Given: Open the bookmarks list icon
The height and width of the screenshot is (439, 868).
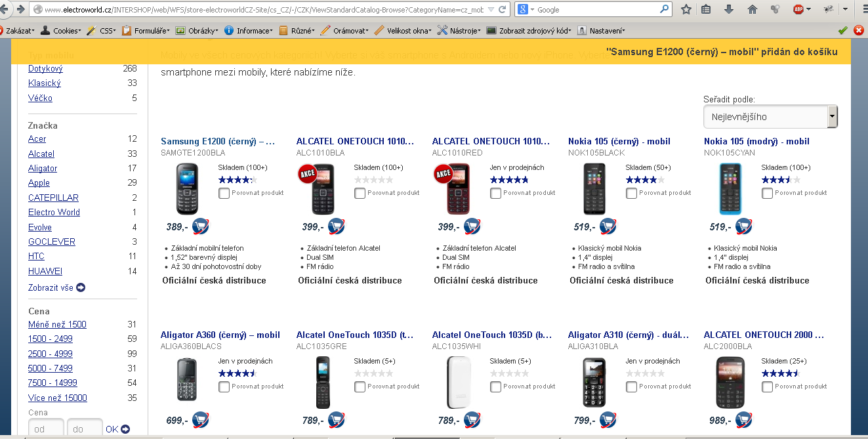Looking at the screenshot, I should pos(707,9).
